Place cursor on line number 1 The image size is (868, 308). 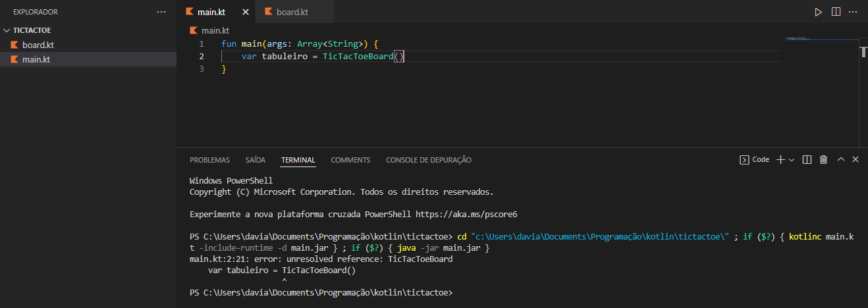click(x=201, y=43)
